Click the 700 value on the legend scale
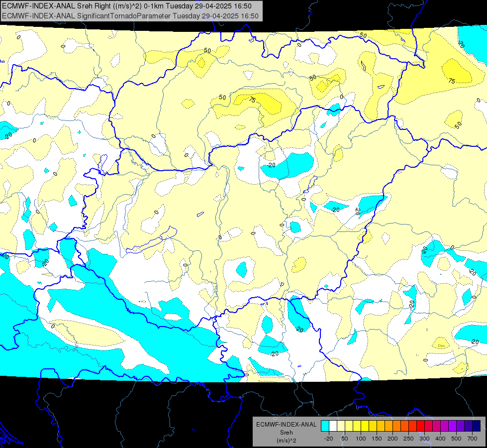This screenshot has height=448, width=487. pyautogui.click(x=473, y=439)
